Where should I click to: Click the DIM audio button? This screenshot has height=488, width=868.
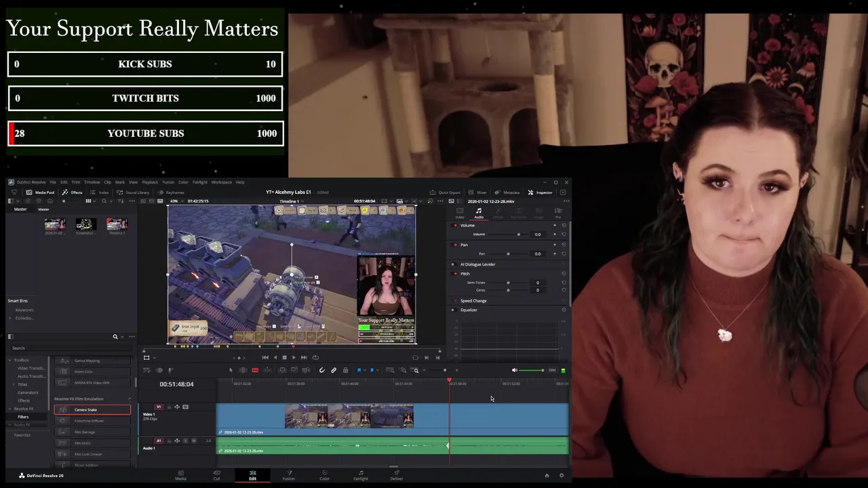tap(552, 370)
